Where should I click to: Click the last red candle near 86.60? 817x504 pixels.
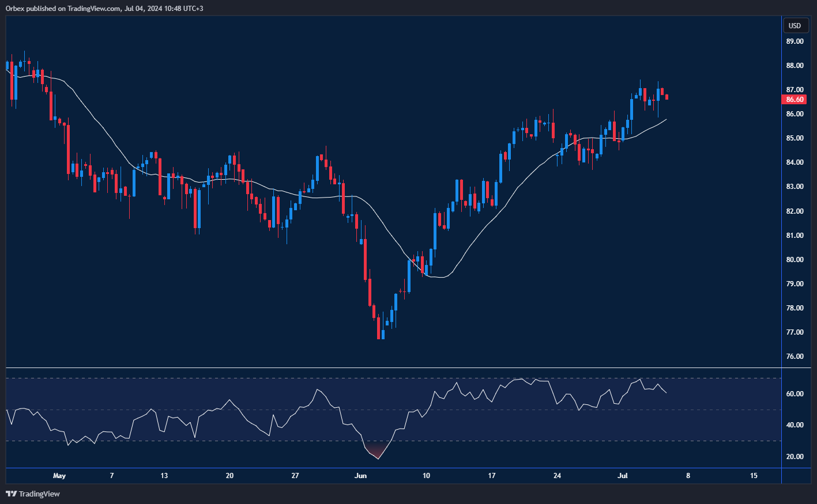(x=667, y=97)
